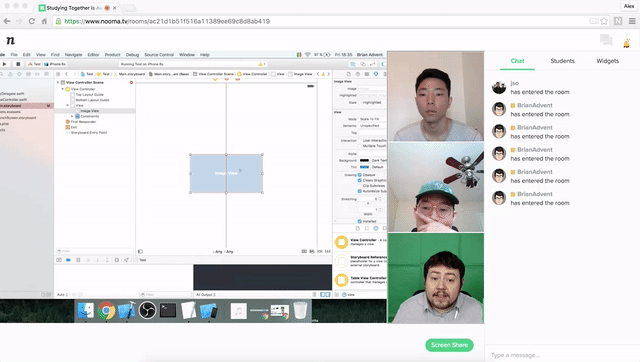Click the Background black color swatch
640x362 pixels.
[364, 160]
